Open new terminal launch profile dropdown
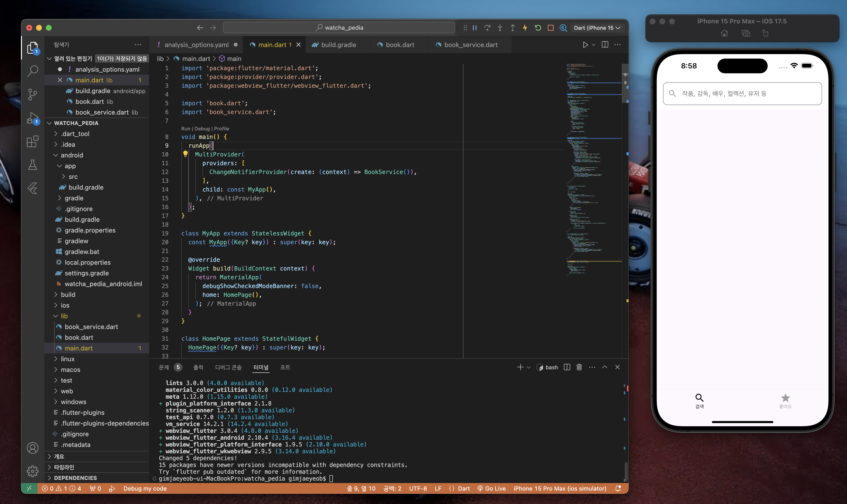The width and height of the screenshot is (847, 504). click(x=529, y=367)
